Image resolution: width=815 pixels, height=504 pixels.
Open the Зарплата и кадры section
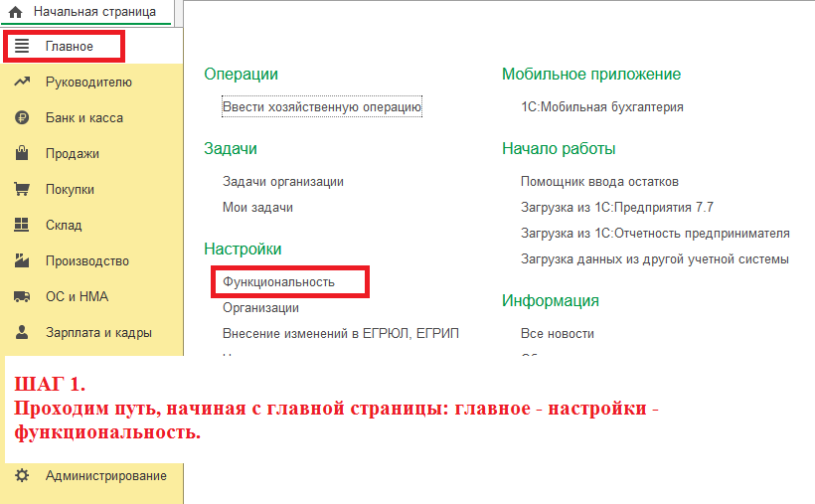pos(92,332)
